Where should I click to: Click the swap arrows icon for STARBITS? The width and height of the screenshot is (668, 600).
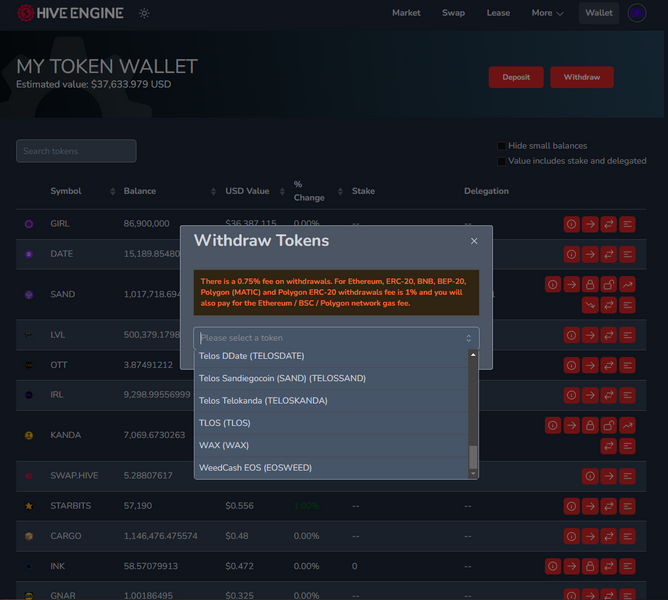click(609, 506)
